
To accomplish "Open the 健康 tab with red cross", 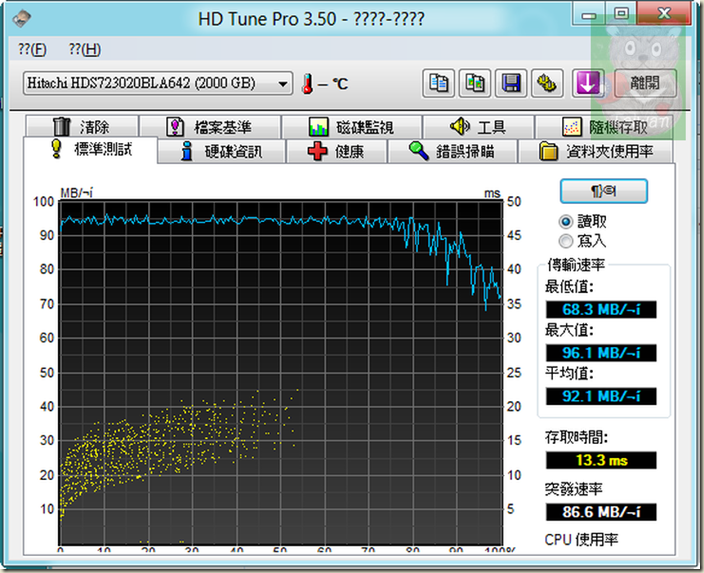I will pos(336,152).
